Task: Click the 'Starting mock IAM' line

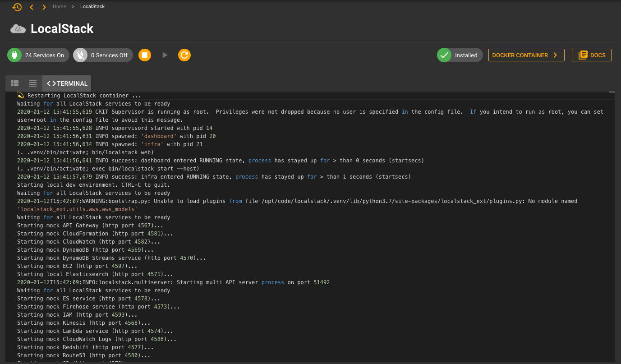Action: 77,315
